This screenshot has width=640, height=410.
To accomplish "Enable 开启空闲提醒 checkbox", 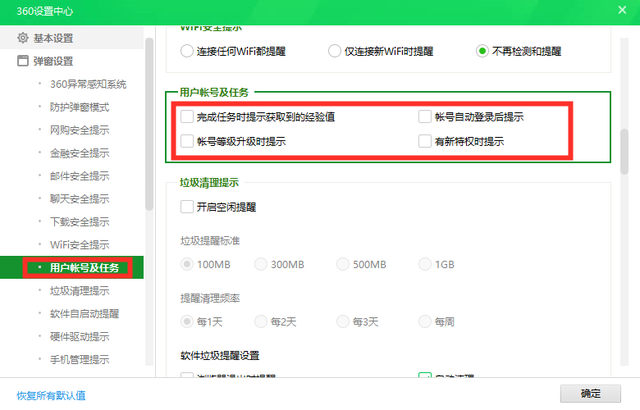I will coord(187,207).
